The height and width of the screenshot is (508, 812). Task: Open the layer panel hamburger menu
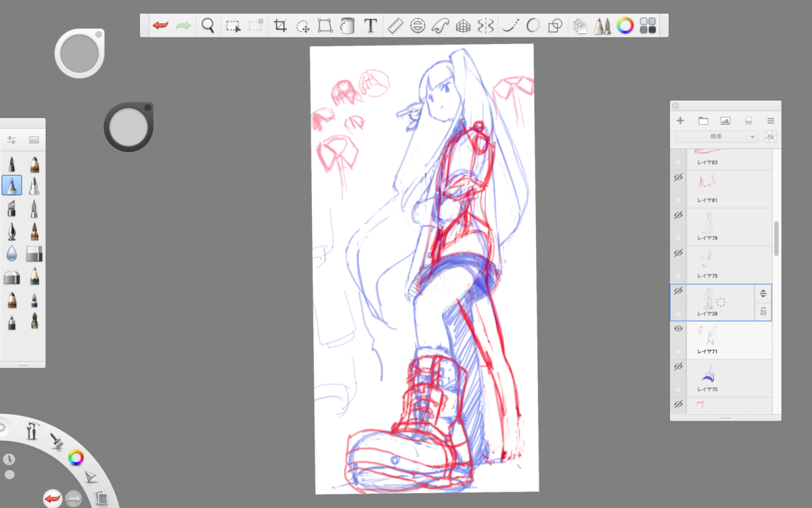[x=770, y=121]
